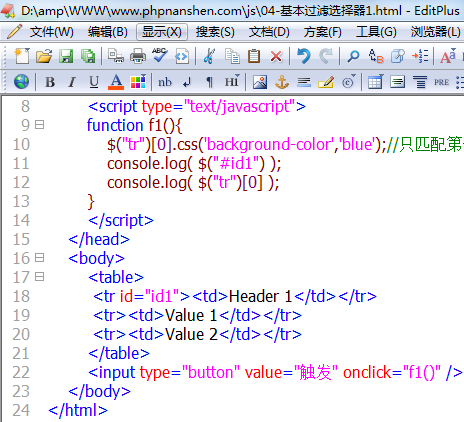Undo the last edit
This screenshot has width=464, height=422.
[304, 56]
